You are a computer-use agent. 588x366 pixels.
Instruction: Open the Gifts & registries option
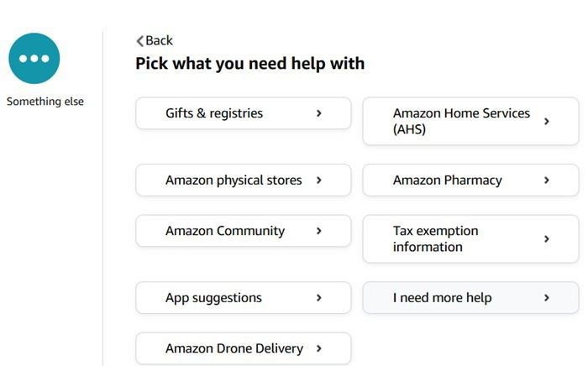[x=214, y=113]
